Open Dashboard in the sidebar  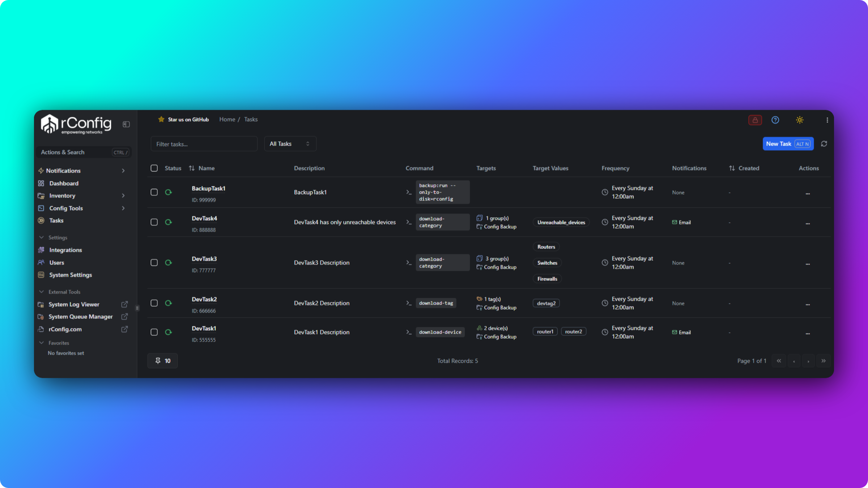pos(64,183)
